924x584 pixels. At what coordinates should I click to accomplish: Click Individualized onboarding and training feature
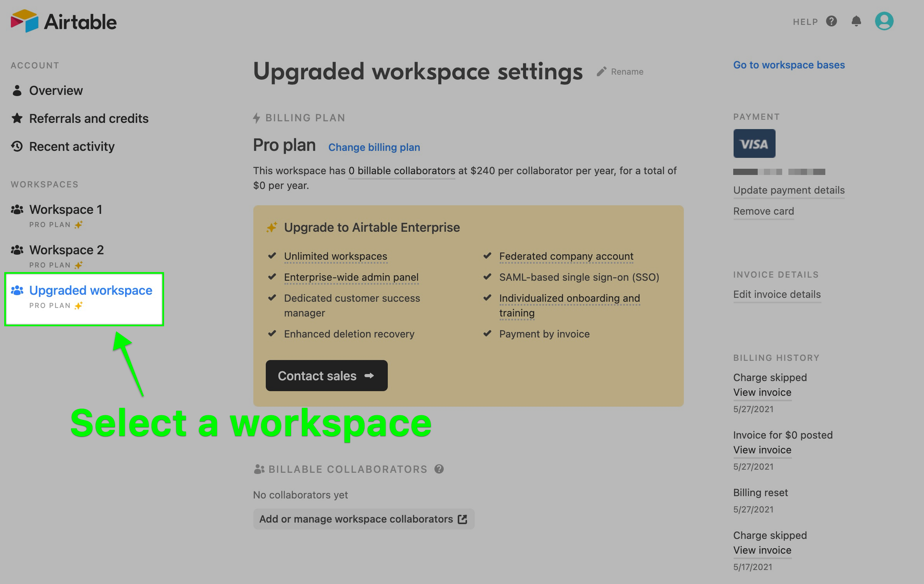(x=570, y=306)
